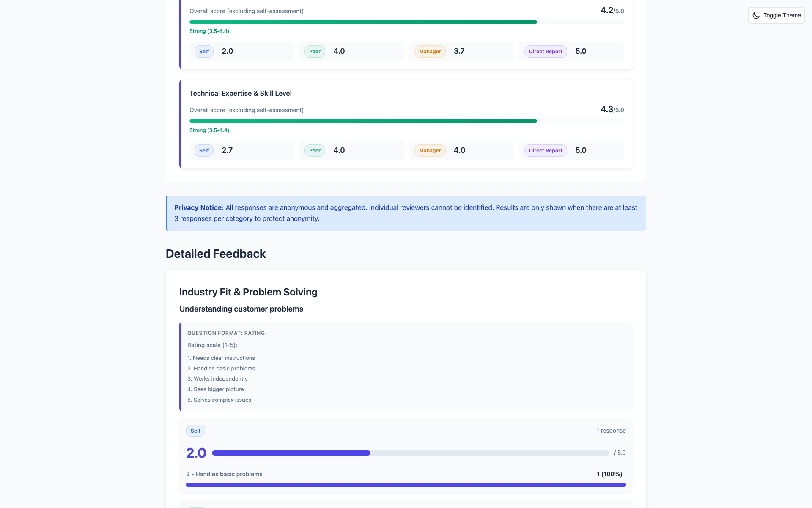
Task: Expand the Technical Expertise & Skill Level card
Action: pyautogui.click(x=240, y=93)
